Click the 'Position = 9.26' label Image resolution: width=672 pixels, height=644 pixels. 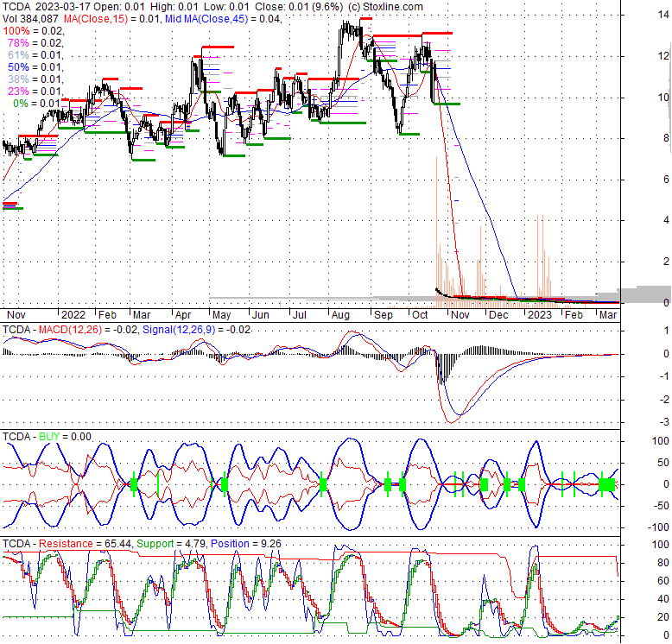(246, 544)
